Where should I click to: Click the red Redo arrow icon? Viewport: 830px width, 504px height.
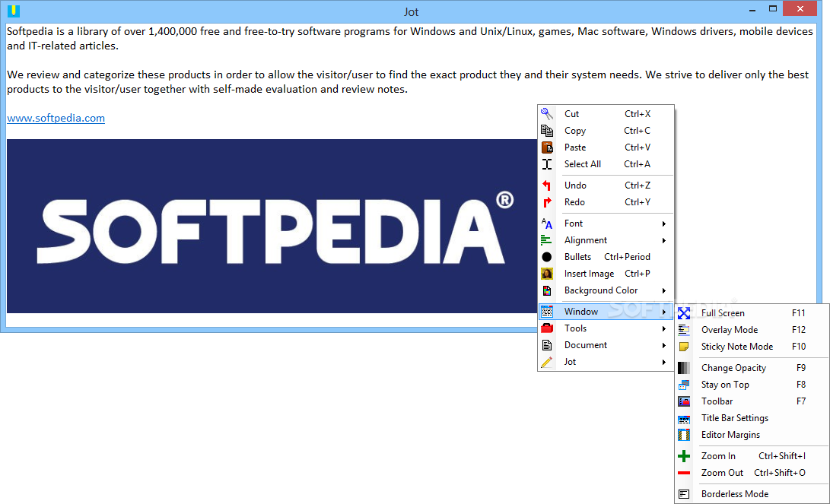pos(547,202)
